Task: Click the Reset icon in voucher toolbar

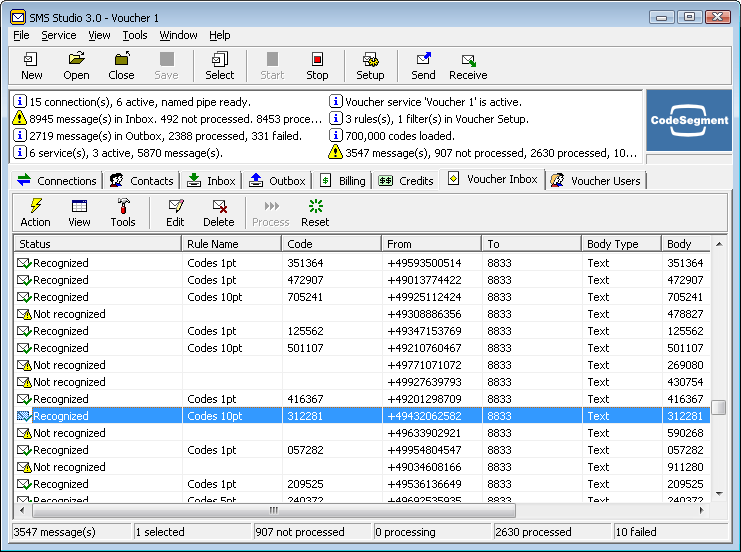Action: [315, 212]
